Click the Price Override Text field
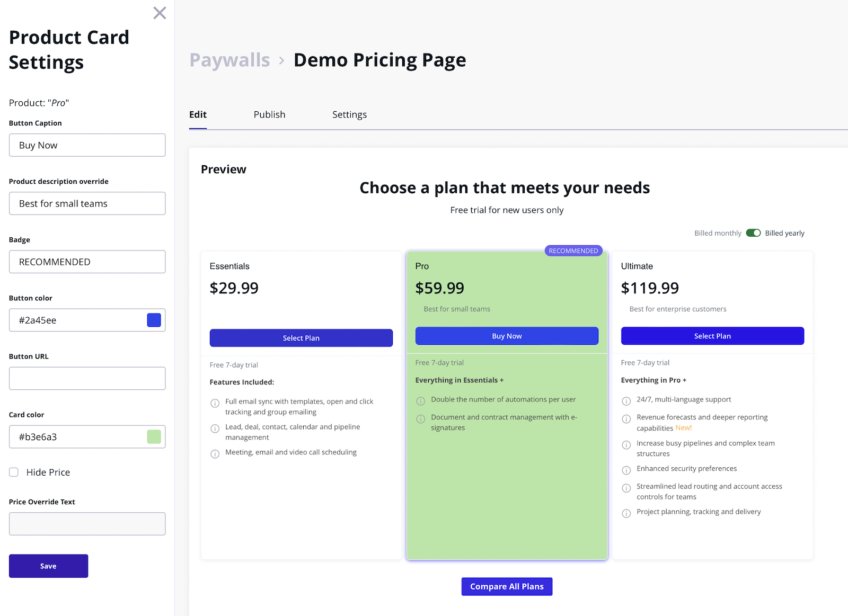This screenshot has width=848, height=616. (87, 523)
